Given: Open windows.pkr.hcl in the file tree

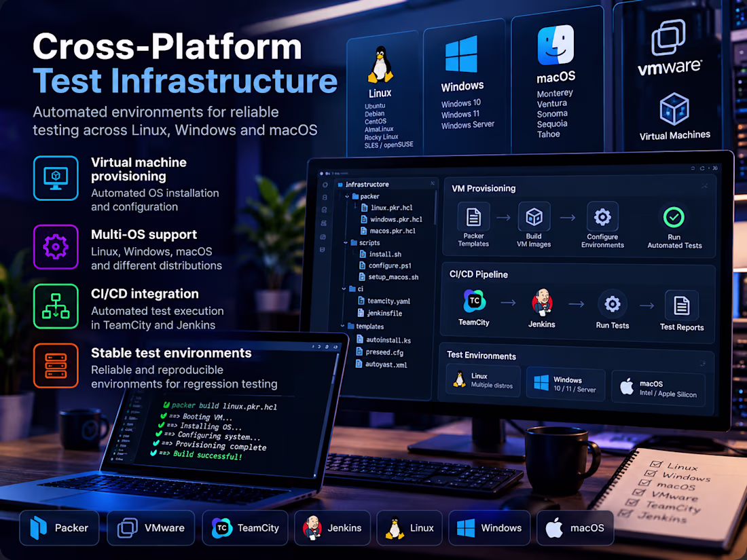Looking at the screenshot, I should click(391, 219).
